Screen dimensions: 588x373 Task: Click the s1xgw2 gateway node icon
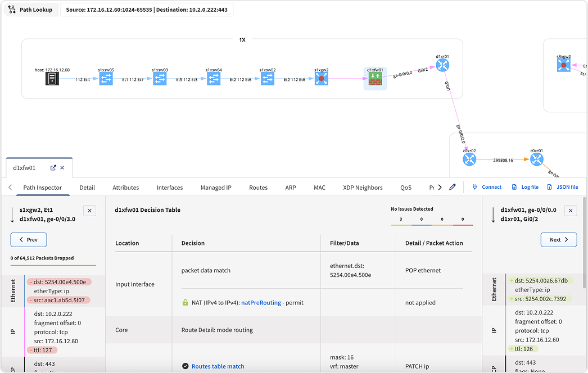click(321, 79)
